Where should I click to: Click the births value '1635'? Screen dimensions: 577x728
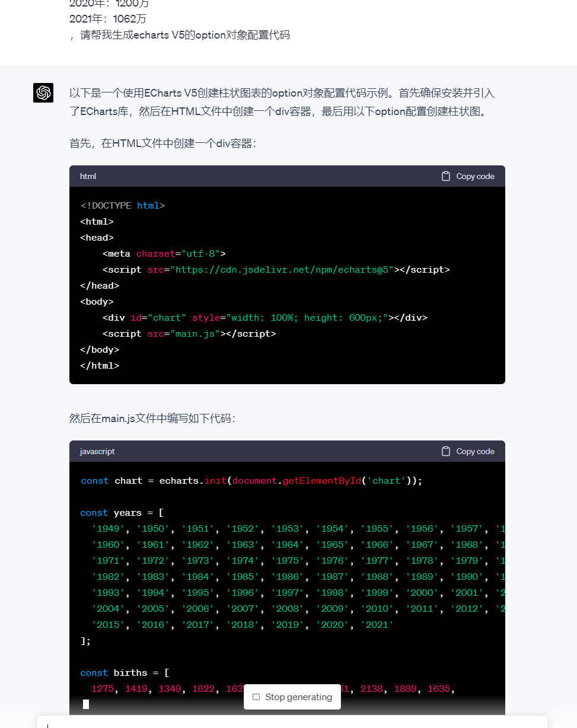(439, 689)
